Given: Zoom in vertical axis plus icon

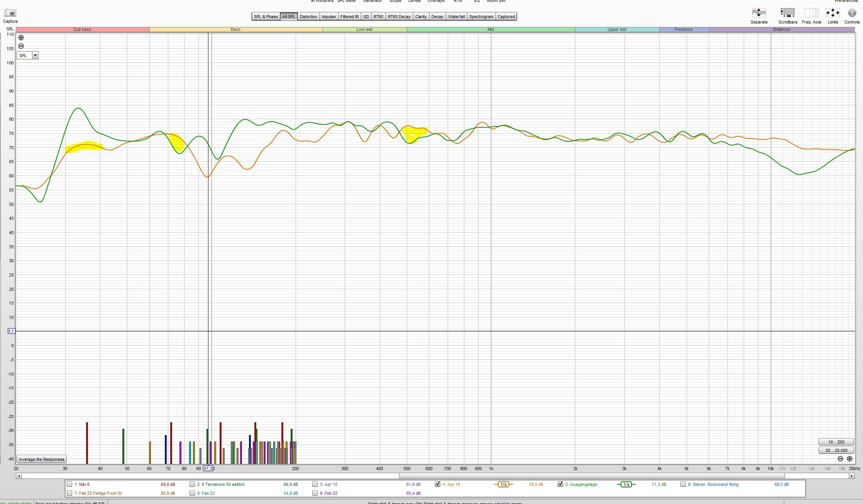Looking at the screenshot, I should click(x=21, y=38).
